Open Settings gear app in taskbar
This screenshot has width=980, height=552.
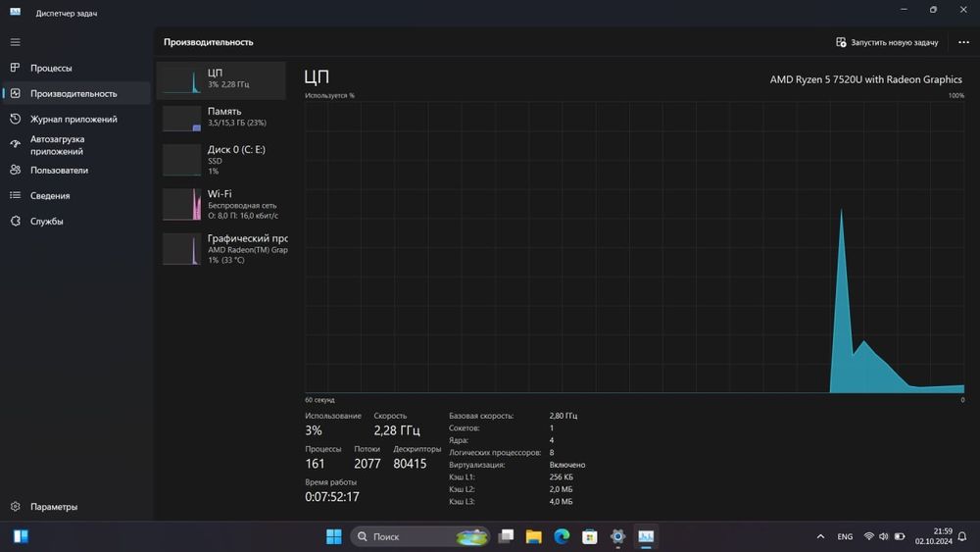pyautogui.click(x=617, y=536)
